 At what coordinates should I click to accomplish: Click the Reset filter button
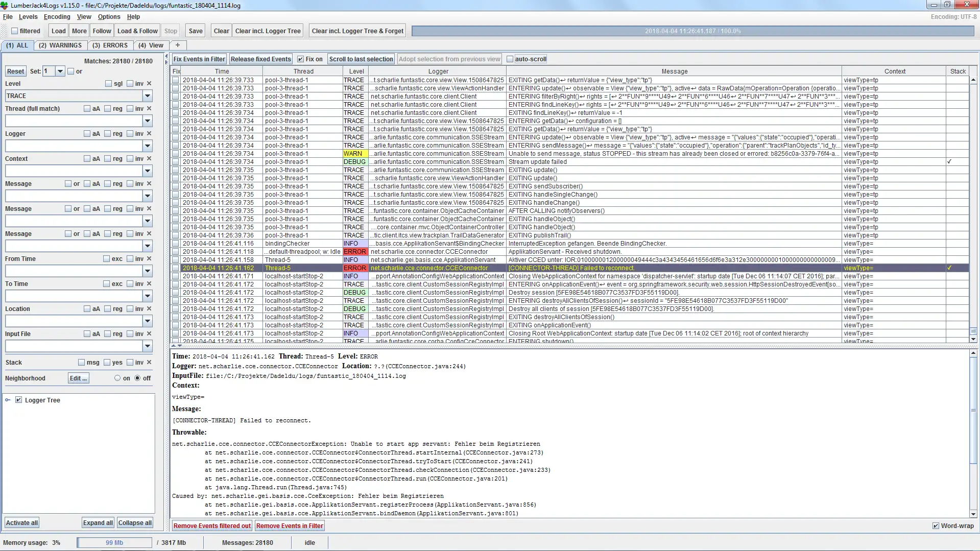pyautogui.click(x=15, y=71)
